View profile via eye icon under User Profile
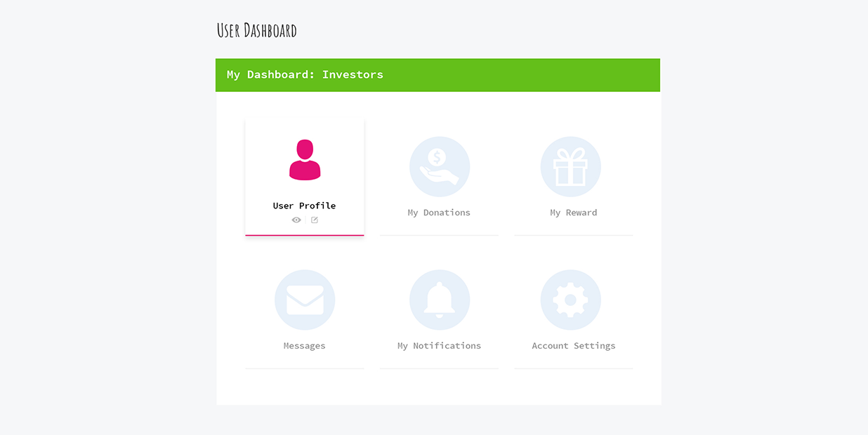Image resolution: width=868 pixels, height=435 pixels. (x=296, y=220)
